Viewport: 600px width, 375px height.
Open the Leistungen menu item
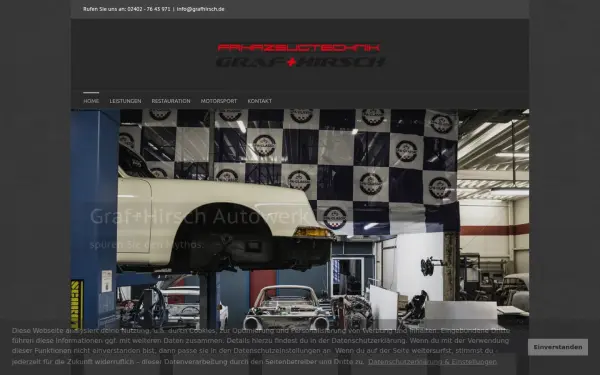(x=126, y=101)
